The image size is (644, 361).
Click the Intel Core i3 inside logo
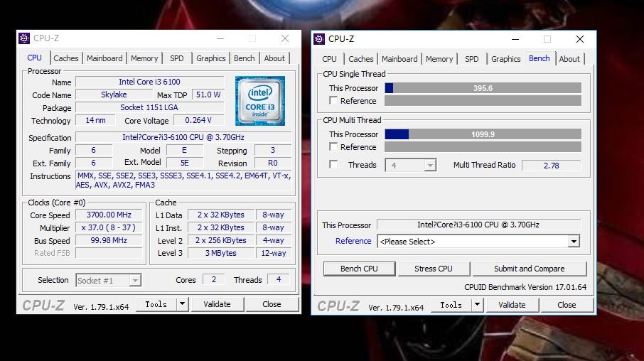(x=260, y=101)
